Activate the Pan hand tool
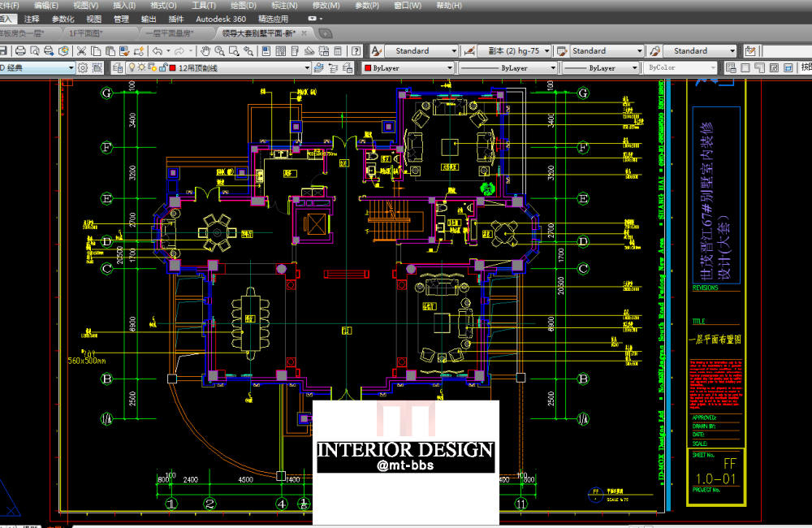 tap(205, 50)
